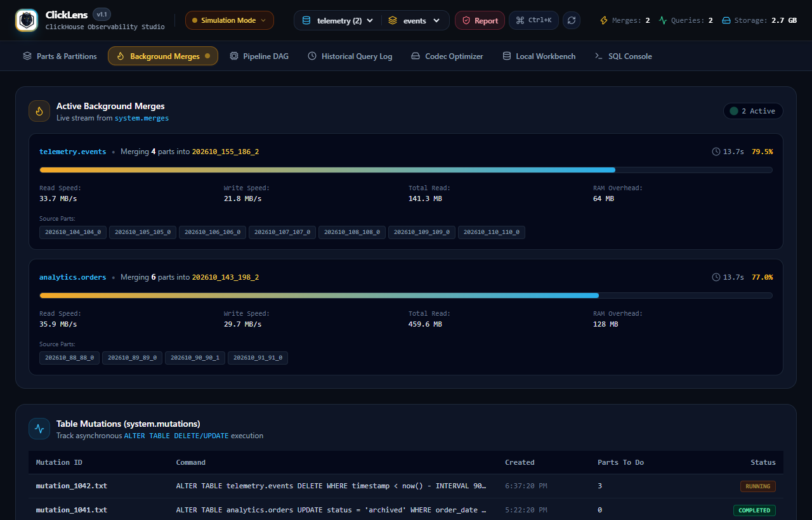Click the v1.1 version badge
Image resolution: width=812 pixels, height=520 pixels.
pyautogui.click(x=101, y=14)
